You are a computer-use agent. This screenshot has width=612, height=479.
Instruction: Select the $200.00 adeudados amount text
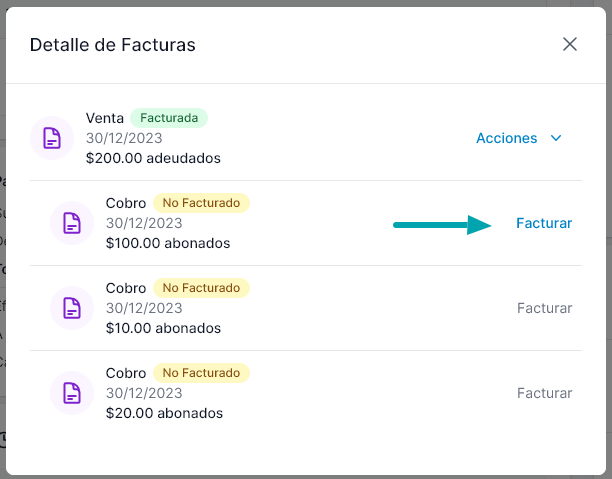click(x=153, y=158)
